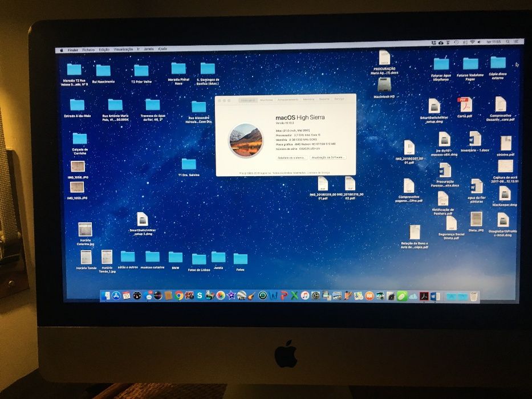Viewport: 532px width, 399px height.
Task: Open Word document icon next to Acrobat
Action: (435, 296)
